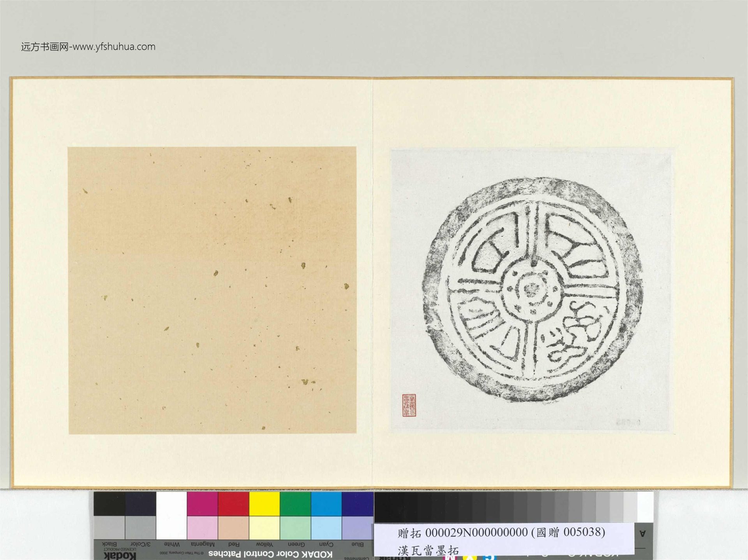
Task: Pick the bright yellow color patch
Action: pyautogui.click(x=265, y=503)
